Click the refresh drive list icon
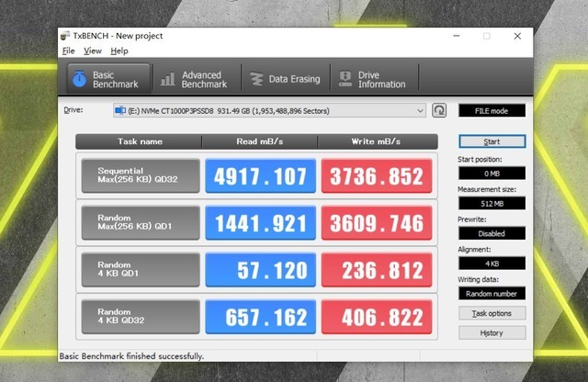 [439, 110]
